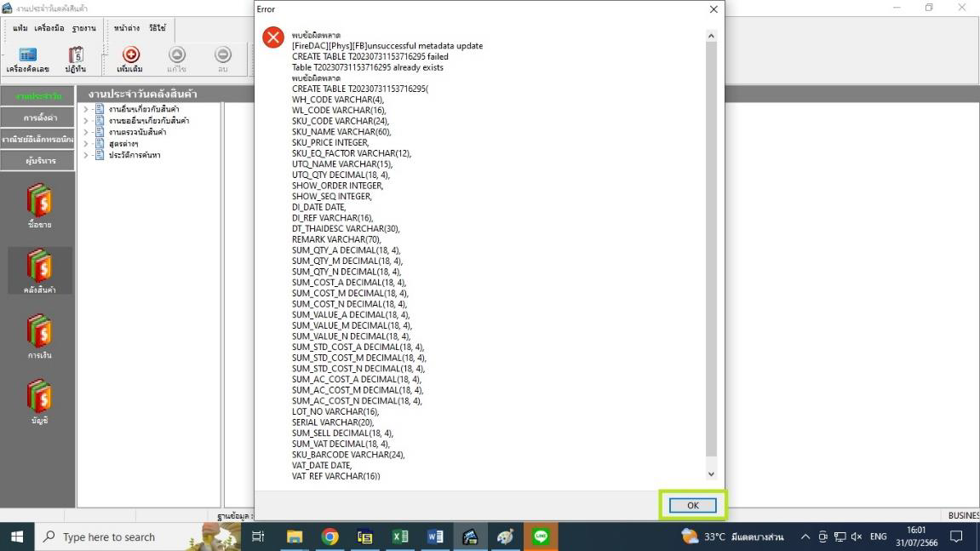Select the คลังสินค้า module icon
The height and width of the screenshot is (551, 980).
tap(39, 270)
